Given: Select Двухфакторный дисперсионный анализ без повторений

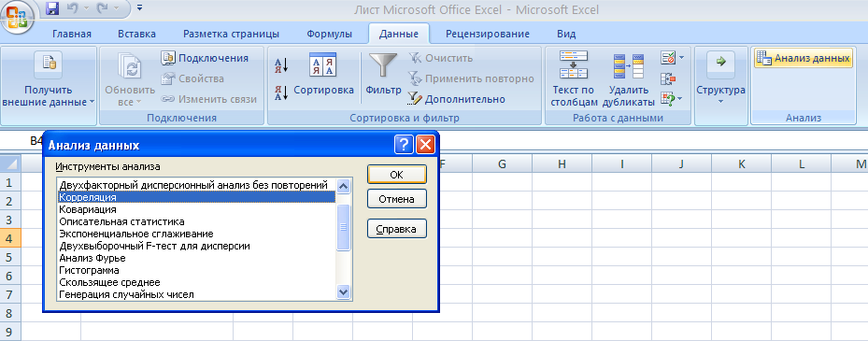Looking at the screenshot, I should (x=196, y=185).
